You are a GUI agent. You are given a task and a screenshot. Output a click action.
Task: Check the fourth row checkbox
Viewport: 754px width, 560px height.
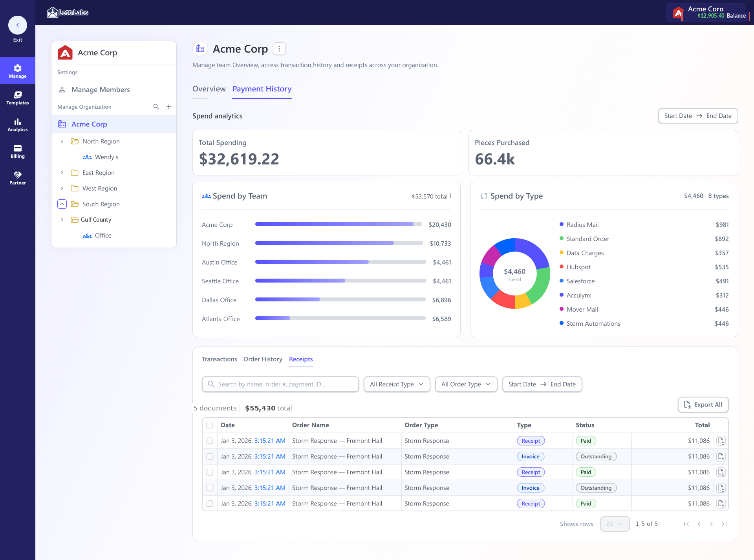[x=210, y=488]
